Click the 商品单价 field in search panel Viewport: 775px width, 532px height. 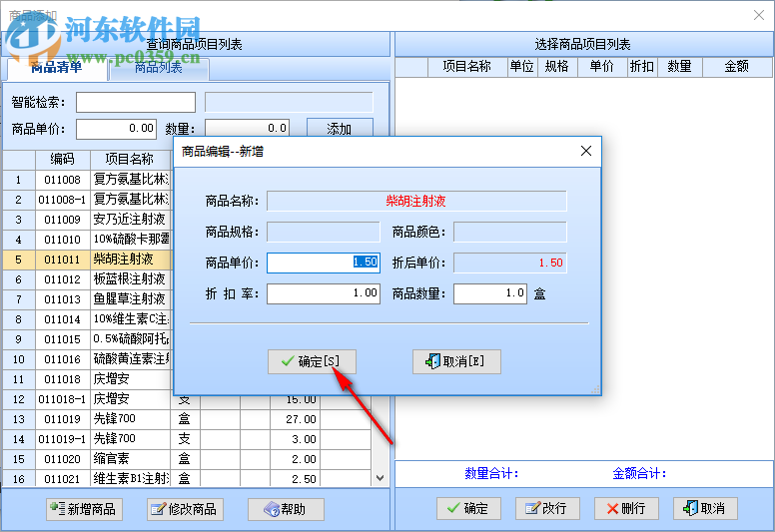click(x=116, y=129)
